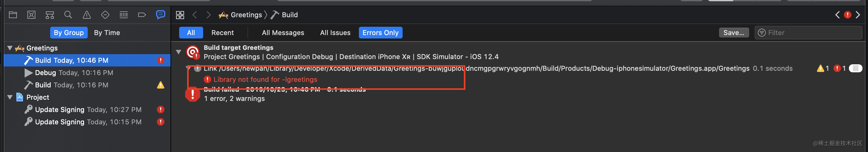Collapse the Build target Greetings disclosure triangle

point(179,52)
